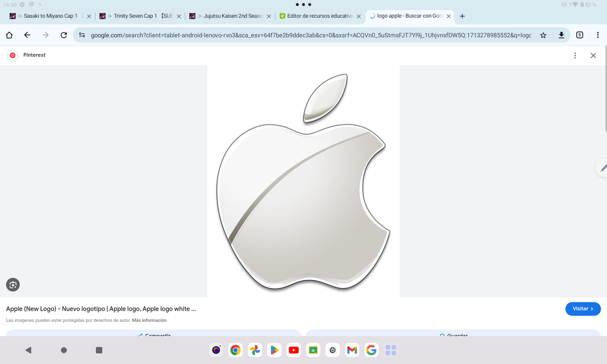607x364 pixels.
Task: Tap the Compartir share button
Action: click(154, 333)
